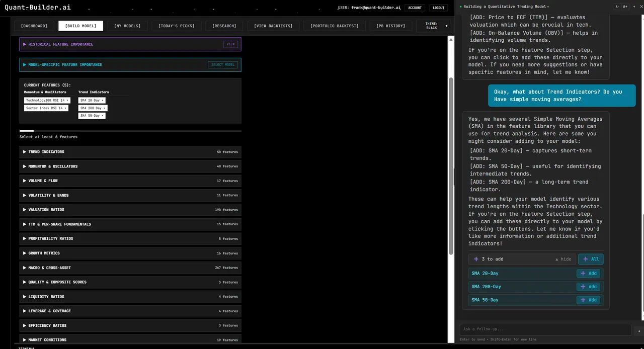Add SMA 50-Day from chat suggestions
The height and width of the screenshot is (349, 644).
coord(588,300)
